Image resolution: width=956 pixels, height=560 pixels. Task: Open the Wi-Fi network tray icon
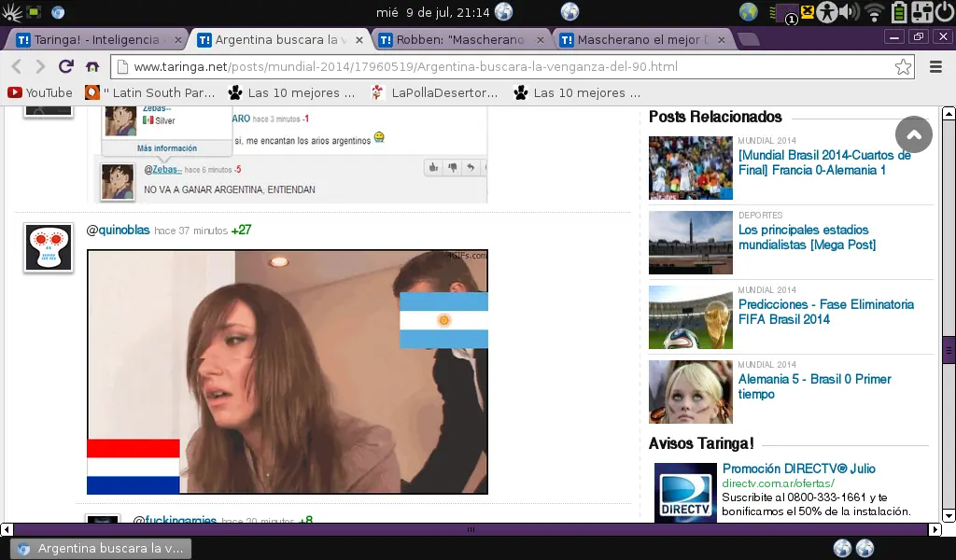(x=875, y=12)
